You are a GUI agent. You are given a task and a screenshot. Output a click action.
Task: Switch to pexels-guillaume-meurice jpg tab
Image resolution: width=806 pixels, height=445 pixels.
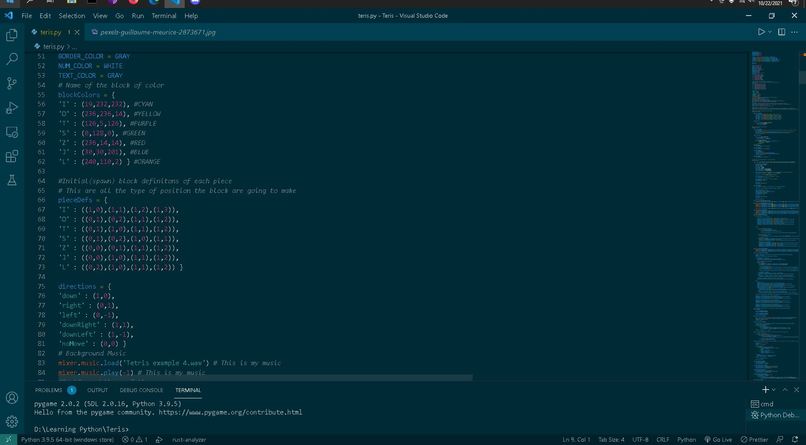click(154, 32)
